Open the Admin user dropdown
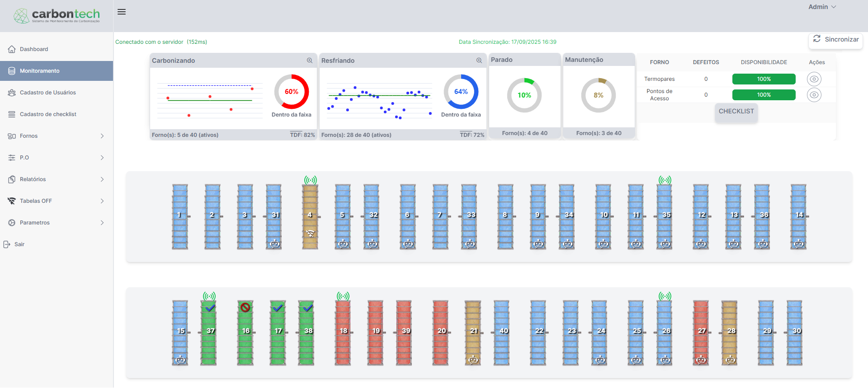868x388 pixels. point(822,7)
